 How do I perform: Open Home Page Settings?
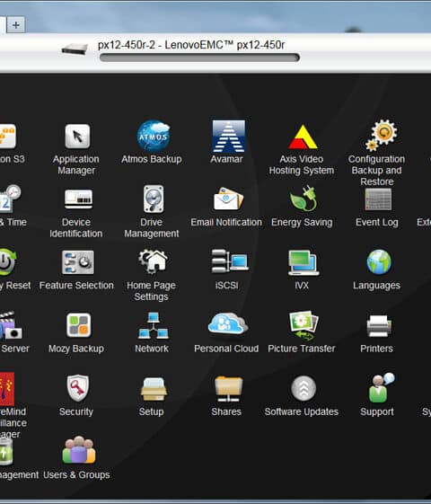pyautogui.click(x=154, y=261)
